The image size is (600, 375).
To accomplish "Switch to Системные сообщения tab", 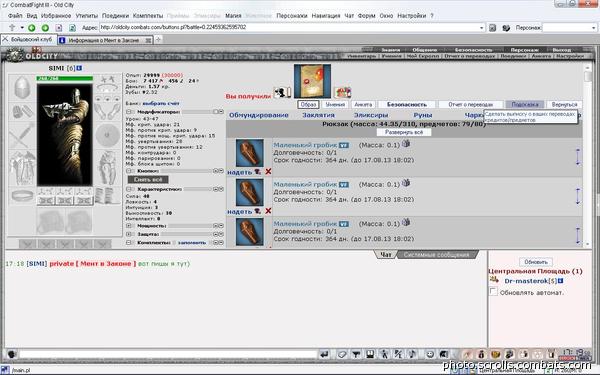I will [436, 254].
